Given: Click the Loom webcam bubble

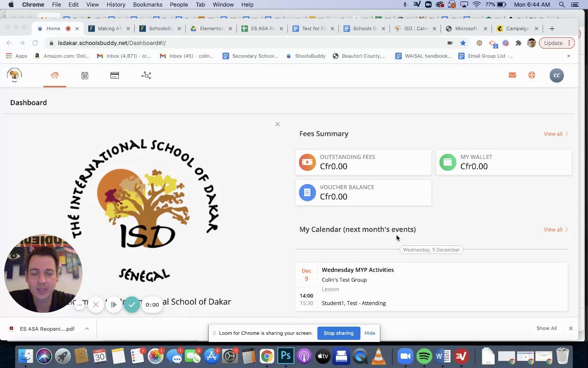Looking at the screenshot, I should [x=43, y=273].
